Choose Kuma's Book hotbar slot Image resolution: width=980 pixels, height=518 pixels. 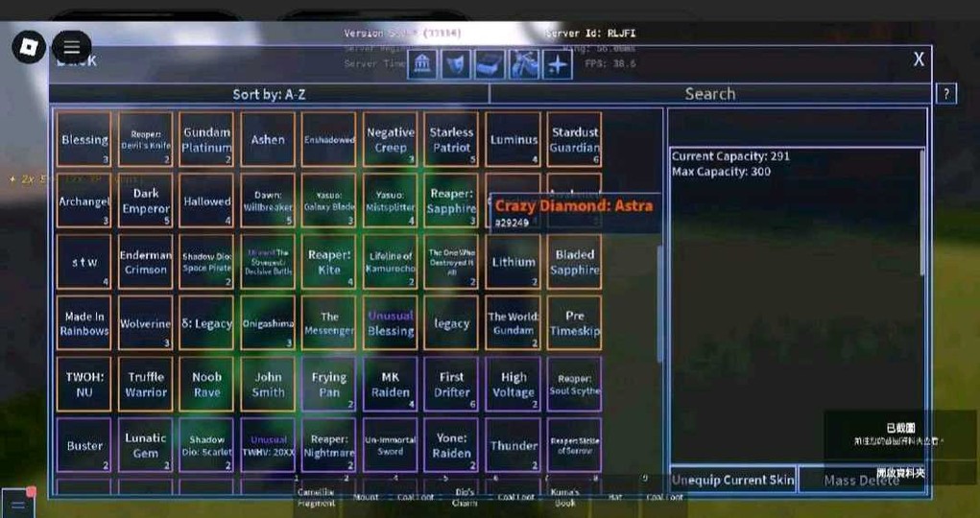point(565,497)
